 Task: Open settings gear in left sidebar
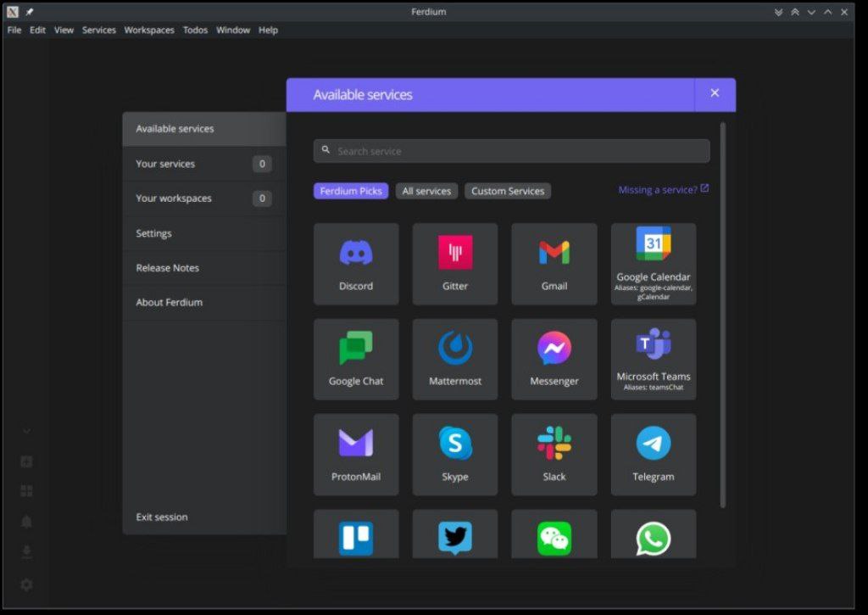[26, 584]
